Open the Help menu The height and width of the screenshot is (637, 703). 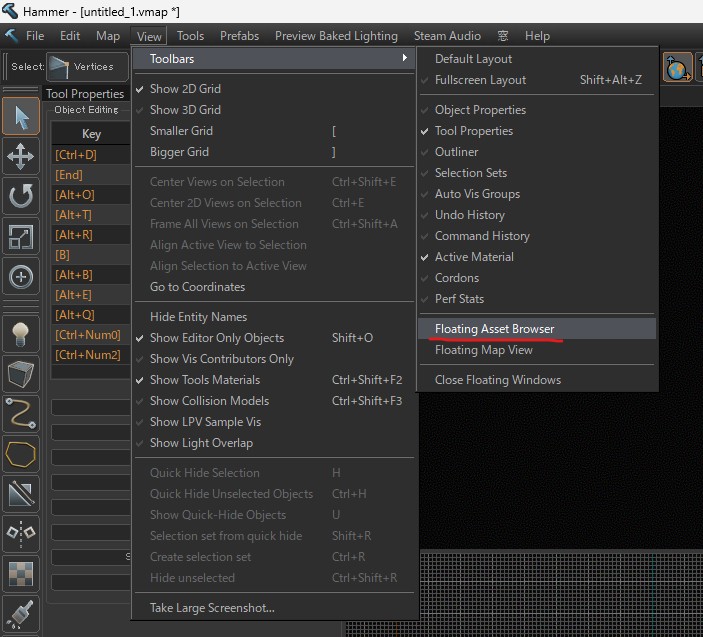537,36
